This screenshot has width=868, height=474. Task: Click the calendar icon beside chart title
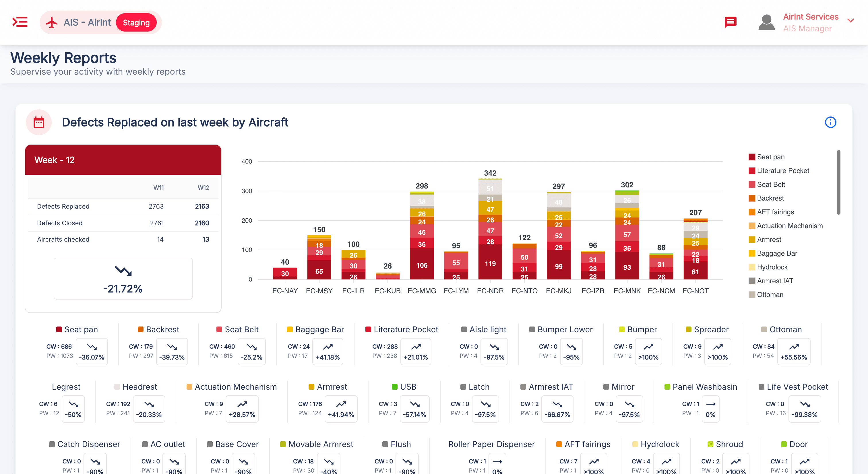39,122
